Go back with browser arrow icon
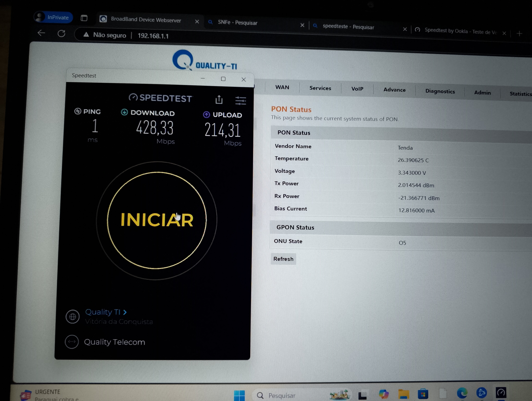Viewport: 532px width, 401px height. tap(41, 33)
